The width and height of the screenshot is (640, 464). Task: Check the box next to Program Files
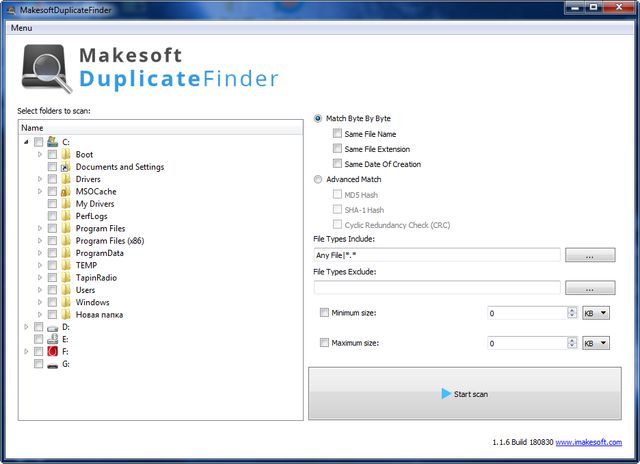click(x=52, y=228)
